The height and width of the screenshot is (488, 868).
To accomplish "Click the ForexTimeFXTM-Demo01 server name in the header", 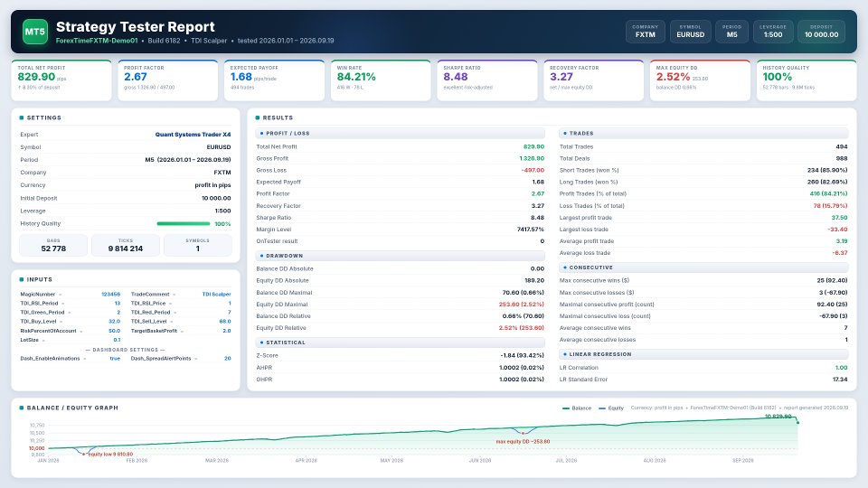I will pos(97,41).
